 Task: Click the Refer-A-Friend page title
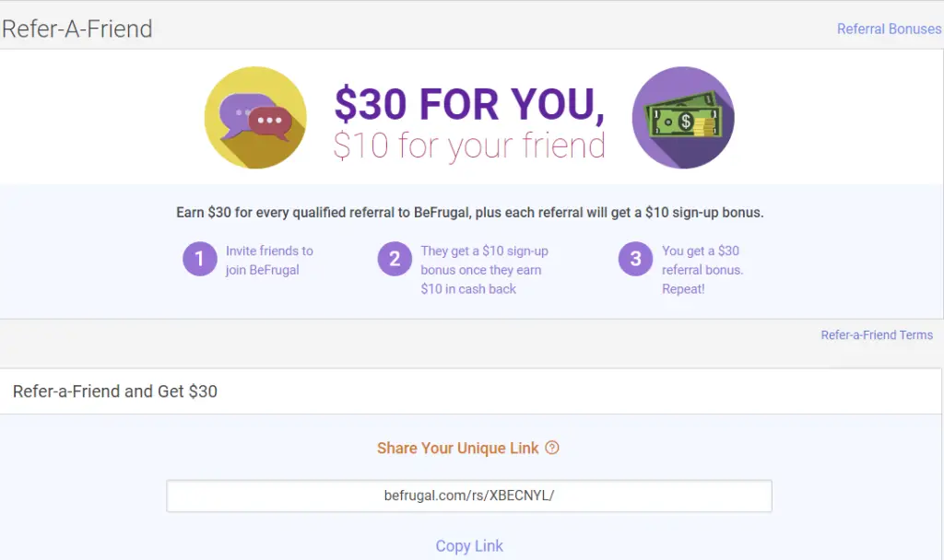pos(77,29)
